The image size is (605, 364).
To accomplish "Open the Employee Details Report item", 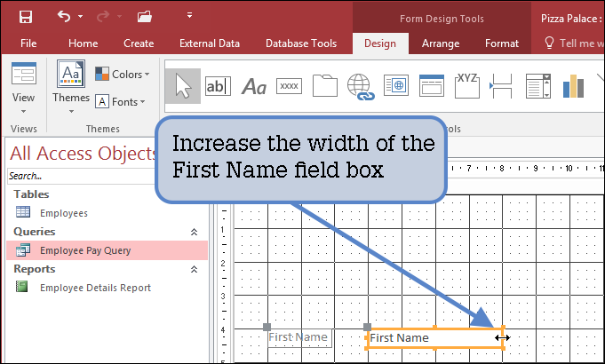I will (95, 288).
